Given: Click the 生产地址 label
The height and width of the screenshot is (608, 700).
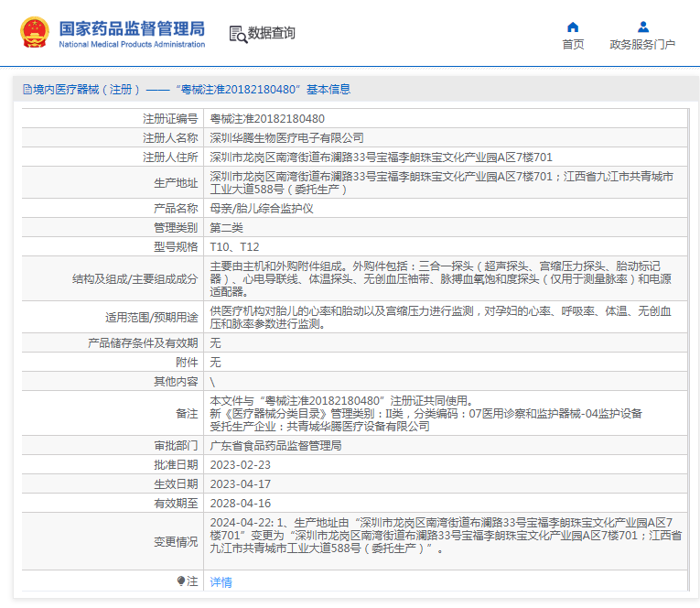Looking at the screenshot, I should pyautogui.click(x=176, y=183).
